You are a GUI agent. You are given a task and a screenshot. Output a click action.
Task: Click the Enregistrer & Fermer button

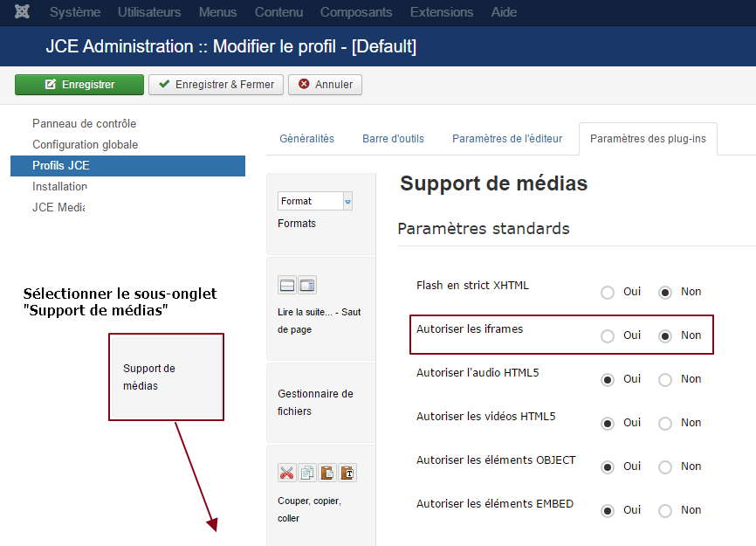point(216,85)
